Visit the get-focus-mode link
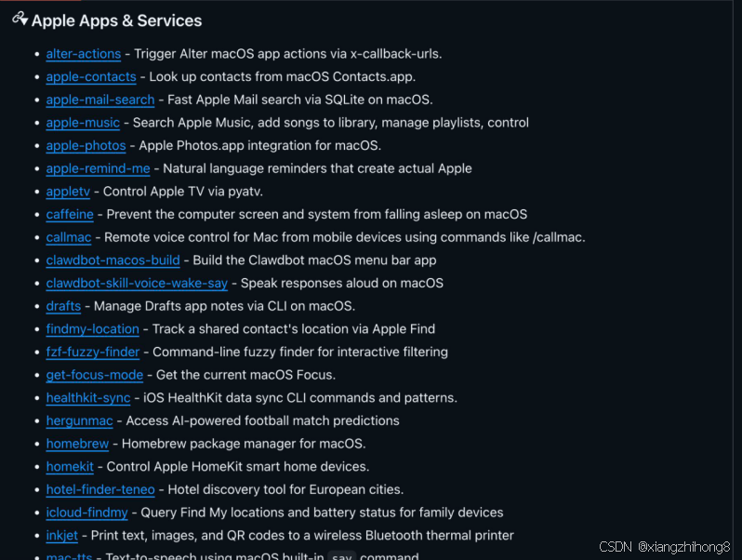 coord(95,375)
